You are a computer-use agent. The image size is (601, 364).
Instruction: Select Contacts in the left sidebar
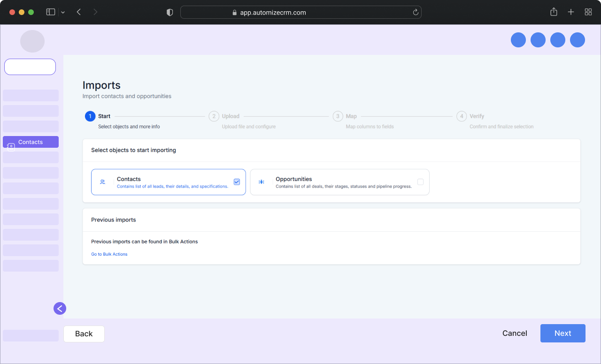31,142
